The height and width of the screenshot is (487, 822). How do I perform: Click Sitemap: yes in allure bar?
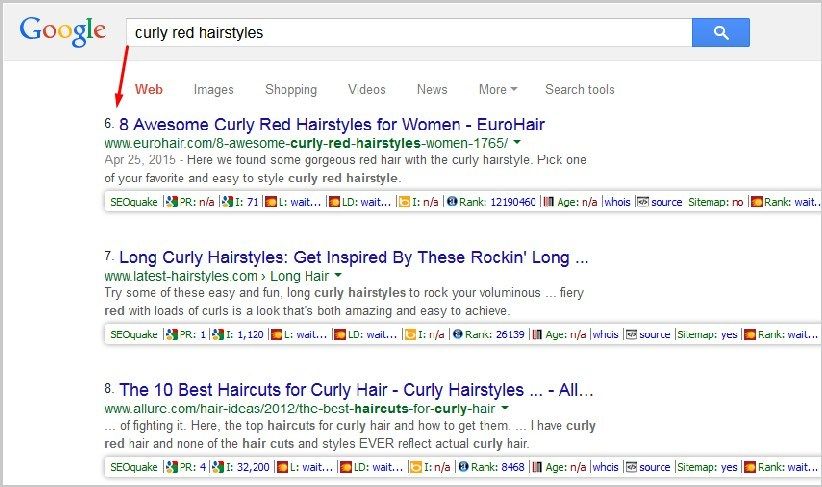click(x=707, y=467)
